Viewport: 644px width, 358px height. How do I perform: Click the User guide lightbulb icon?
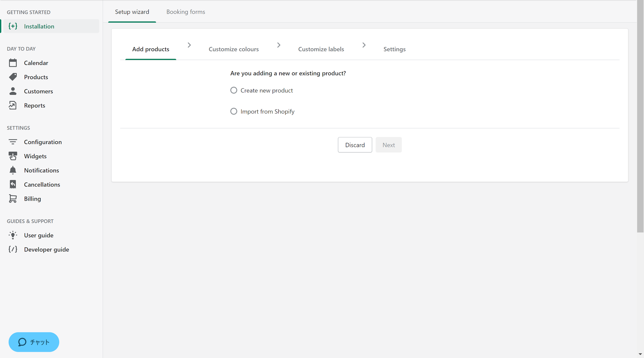coord(13,235)
